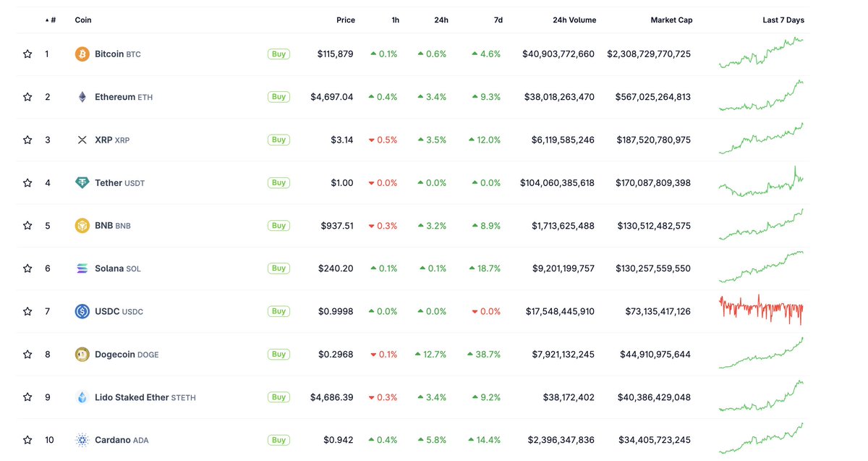Click BNB price $937.51
The width and height of the screenshot is (868, 461).
337,226
